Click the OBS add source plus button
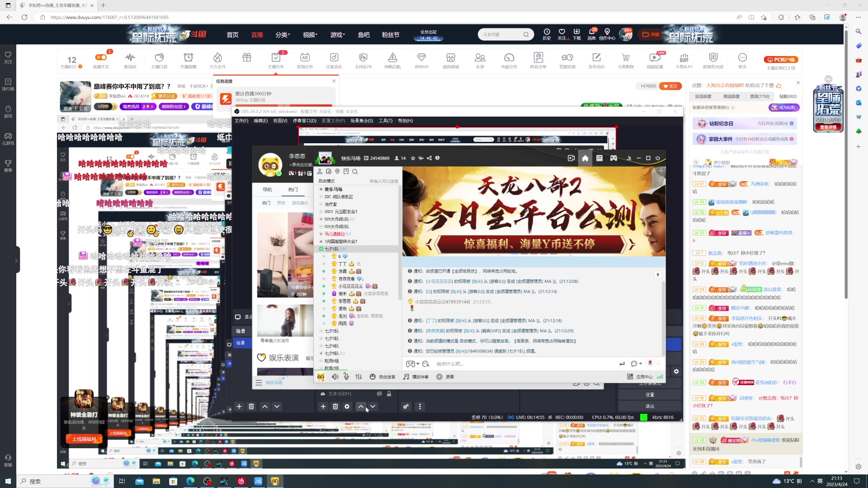This screenshot has height=488, width=868. click(323, 407)
